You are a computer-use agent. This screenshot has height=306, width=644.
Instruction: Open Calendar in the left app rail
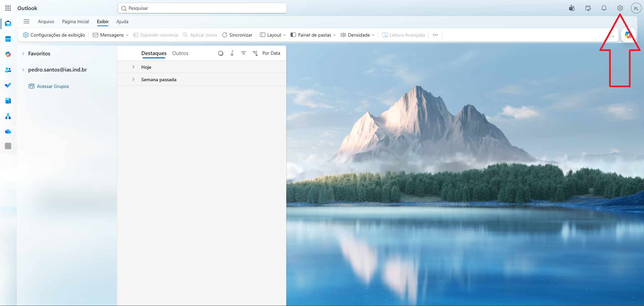point(8,39)
